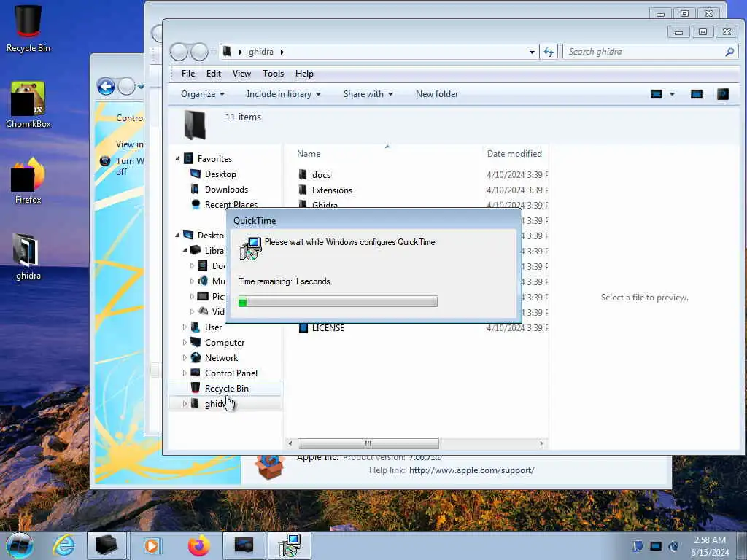The width and height of the screenshot is (747, 560).
Task: Expand the User tree node
Action: (185, 327)
